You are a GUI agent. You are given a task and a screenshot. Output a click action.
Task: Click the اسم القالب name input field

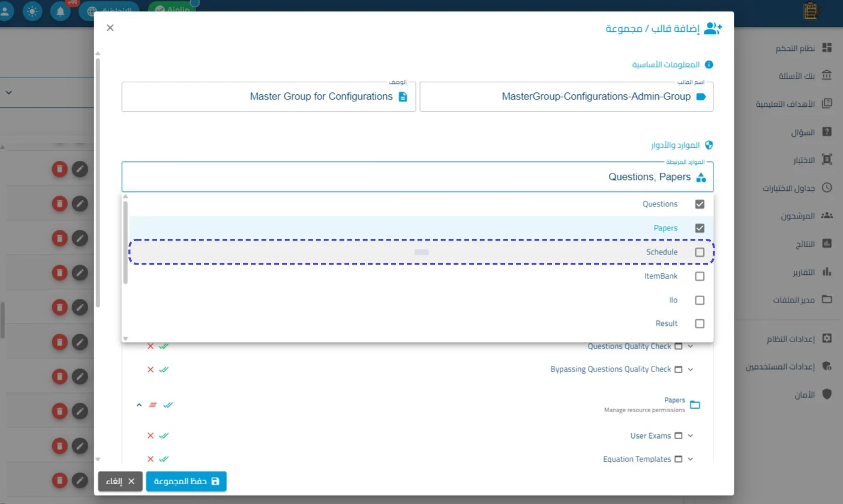566,97
